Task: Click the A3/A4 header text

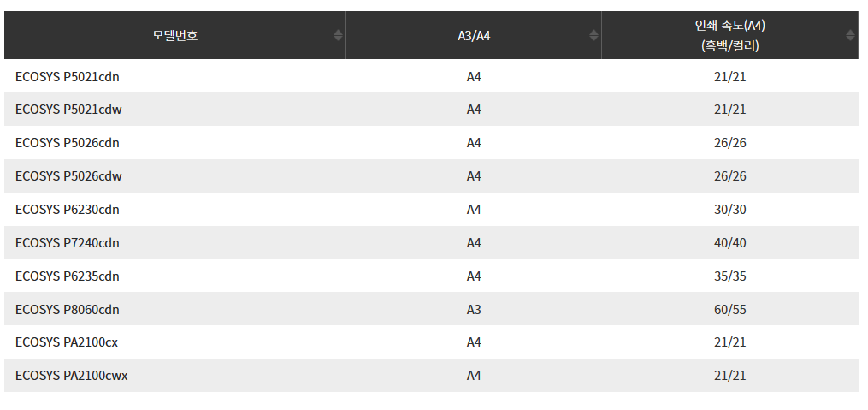Action: [x=474, y=35]
